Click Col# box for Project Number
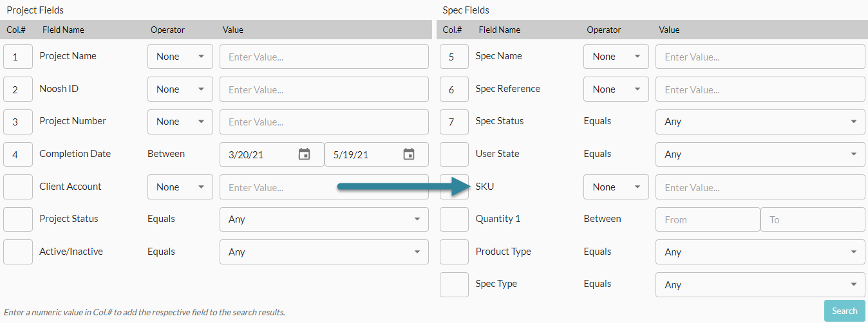Image resolution: width=868 pixels, height=323 pixels. click(x=18, y=122)
